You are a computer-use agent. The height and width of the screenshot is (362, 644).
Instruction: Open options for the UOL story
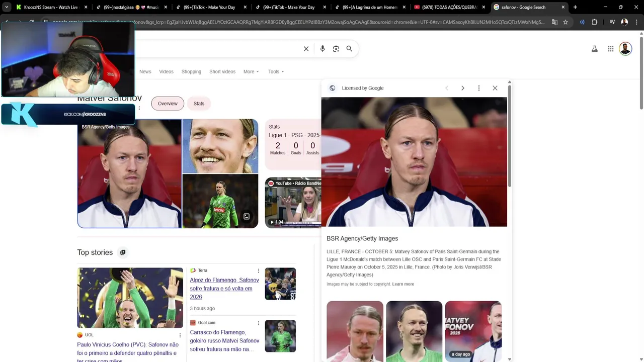click(x=180, y=335)
